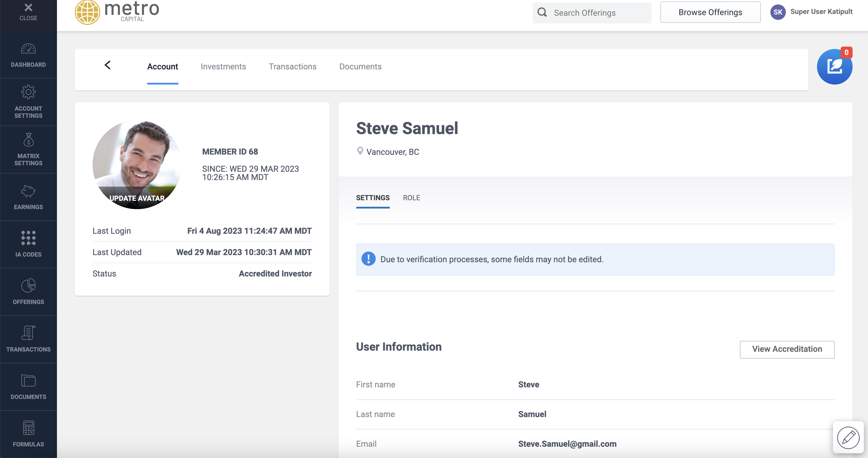Focus the Search Offerings field
Image resolution: width=868 pixels, height=458 pixels.
point(592,13)
